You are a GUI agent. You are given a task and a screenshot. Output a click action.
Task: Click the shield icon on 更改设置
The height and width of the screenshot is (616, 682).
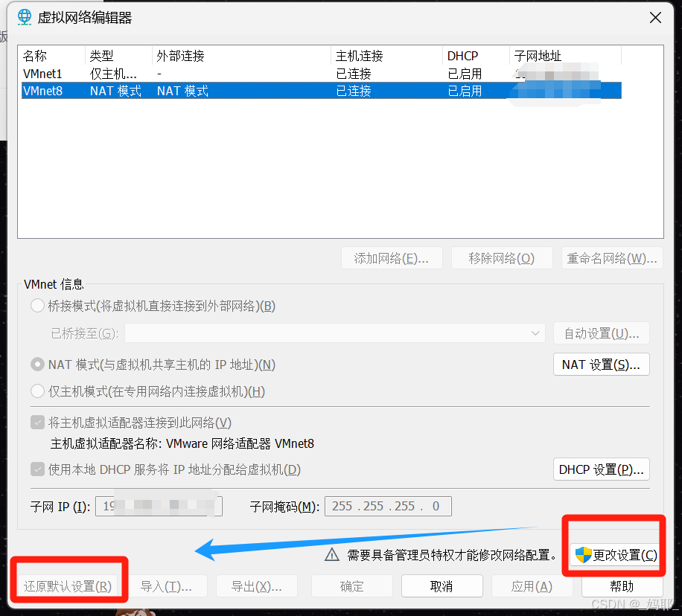(x=583, y=555)
